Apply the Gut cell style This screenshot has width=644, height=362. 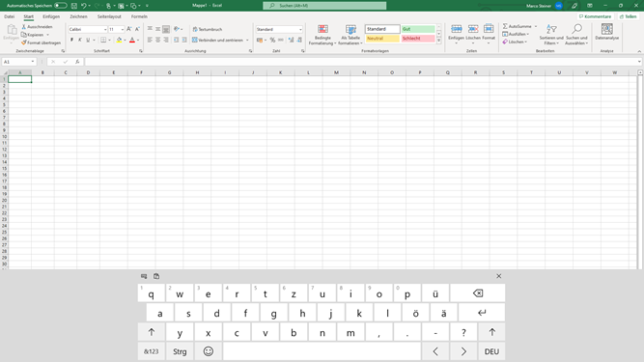tap(418, 29)
